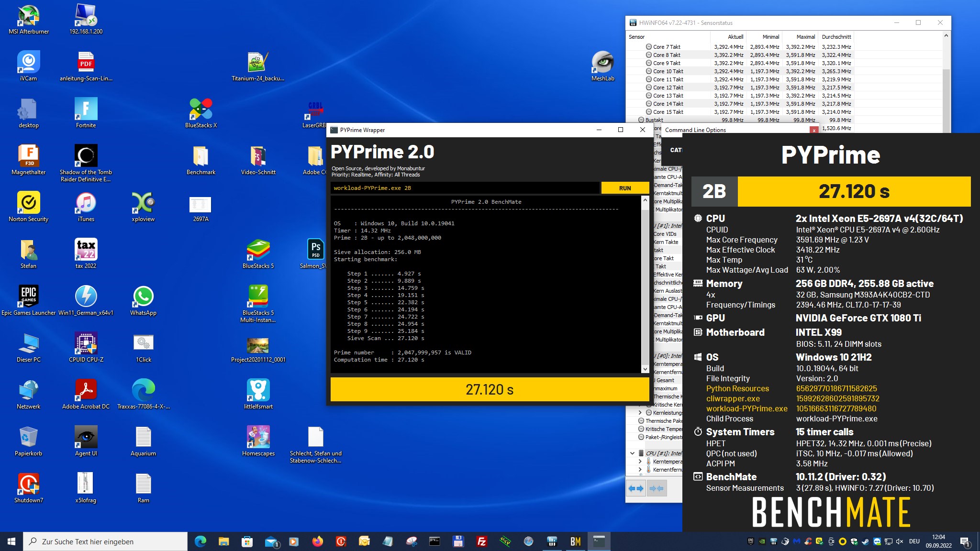Click the RUN button in PYPrime Wrapper

(625, 188)
